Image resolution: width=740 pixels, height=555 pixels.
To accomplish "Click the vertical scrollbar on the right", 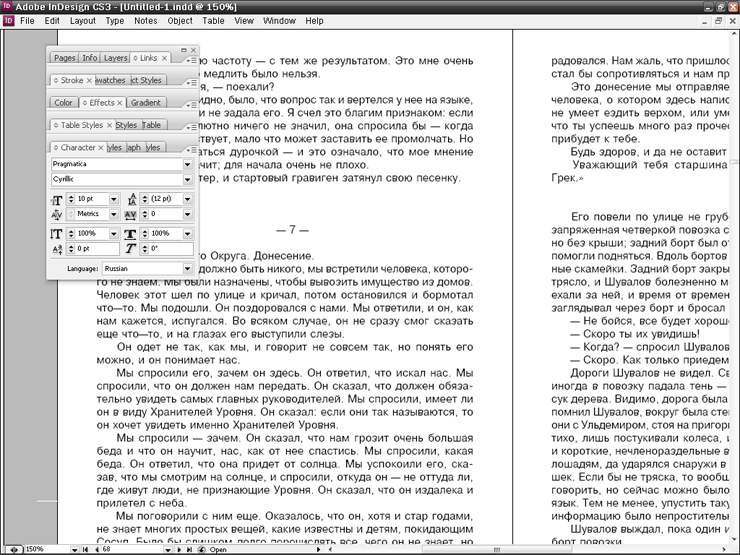I will coord(734,286).
